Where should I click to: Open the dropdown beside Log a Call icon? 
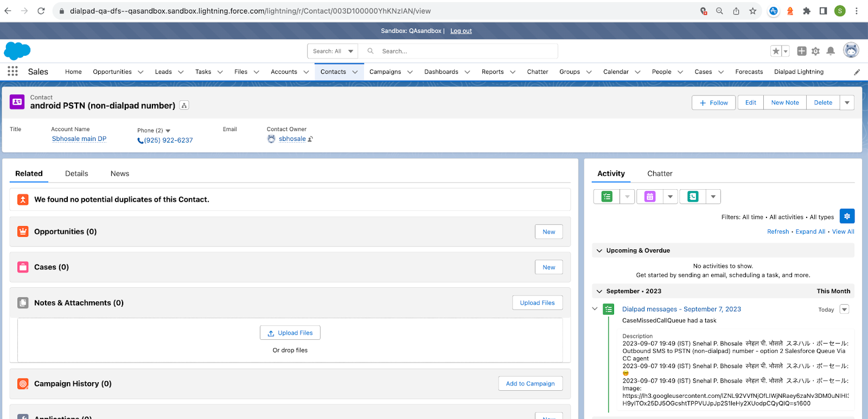(x=713, y=197)
